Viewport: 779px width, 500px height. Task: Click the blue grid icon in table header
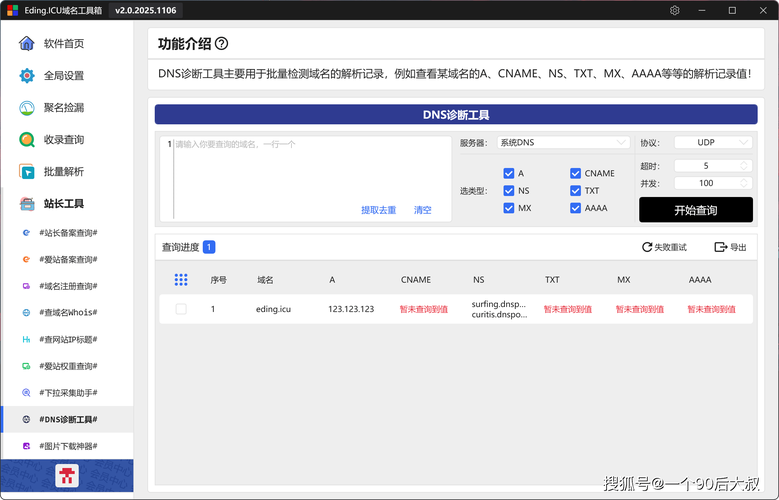pos(181,280)
